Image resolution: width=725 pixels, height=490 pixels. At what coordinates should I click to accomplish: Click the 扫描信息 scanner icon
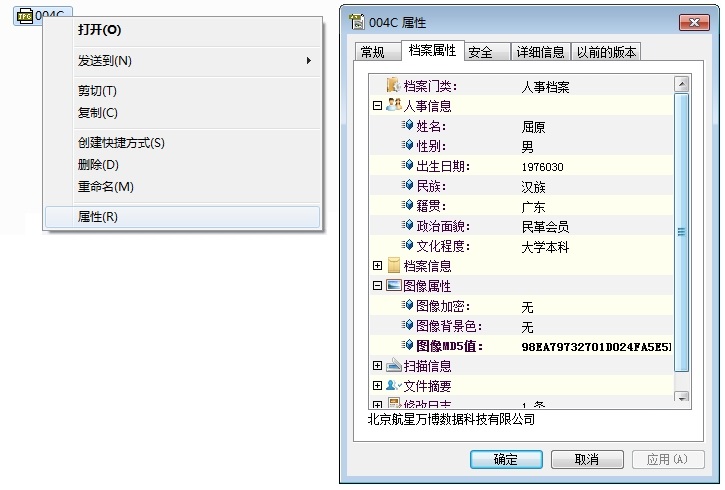(393, 365)
